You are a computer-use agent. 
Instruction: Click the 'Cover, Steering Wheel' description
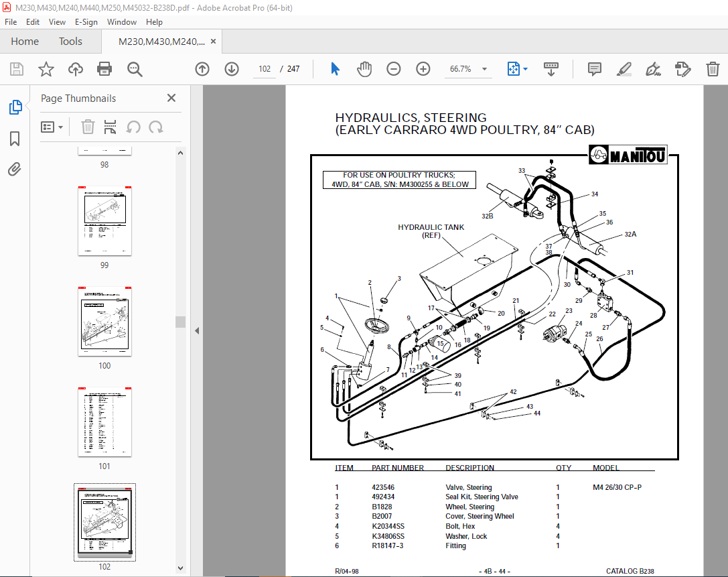pos(480,516)
